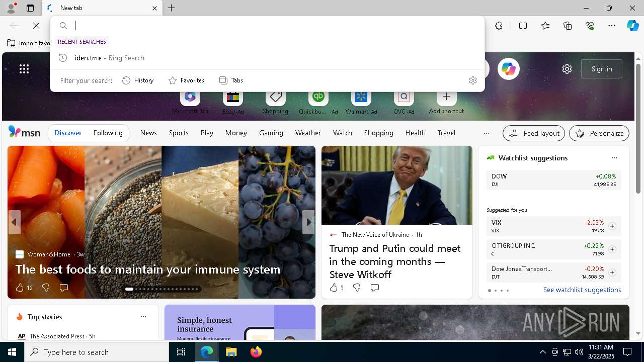Screen dimensions: 644x362
Task: Open Trump and Putin article headline
Action: click(395, 261)
